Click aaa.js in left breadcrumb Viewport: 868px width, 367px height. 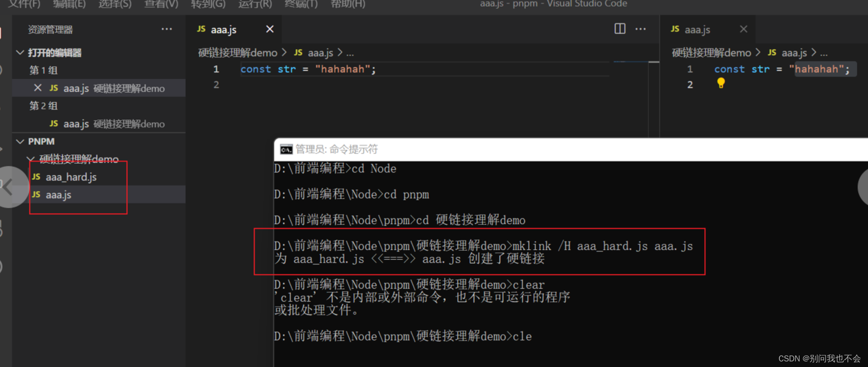point(320,53)
